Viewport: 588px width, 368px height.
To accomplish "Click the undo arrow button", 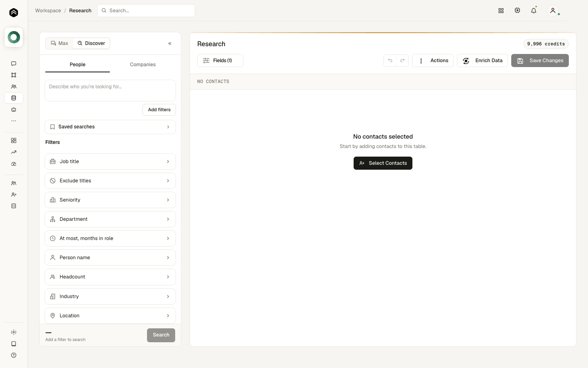I will tap(390, 61).
